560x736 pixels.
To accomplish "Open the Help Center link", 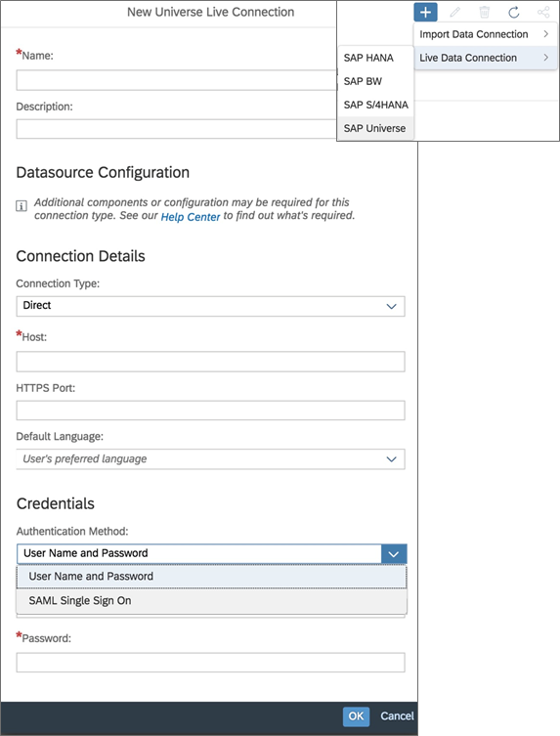I will click(191, 217).
